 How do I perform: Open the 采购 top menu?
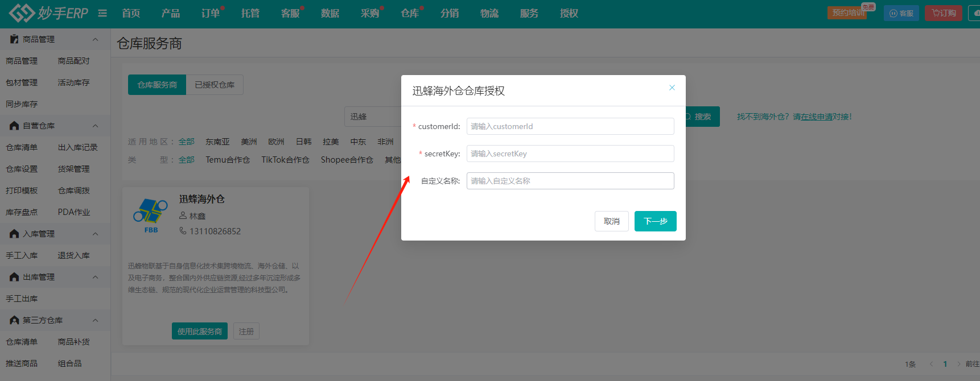pyautogui.click(x=370, y=13)
